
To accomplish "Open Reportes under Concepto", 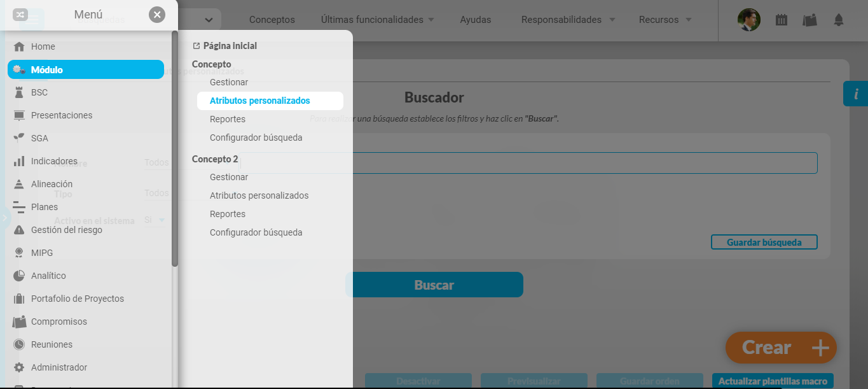I will point(228,119).
